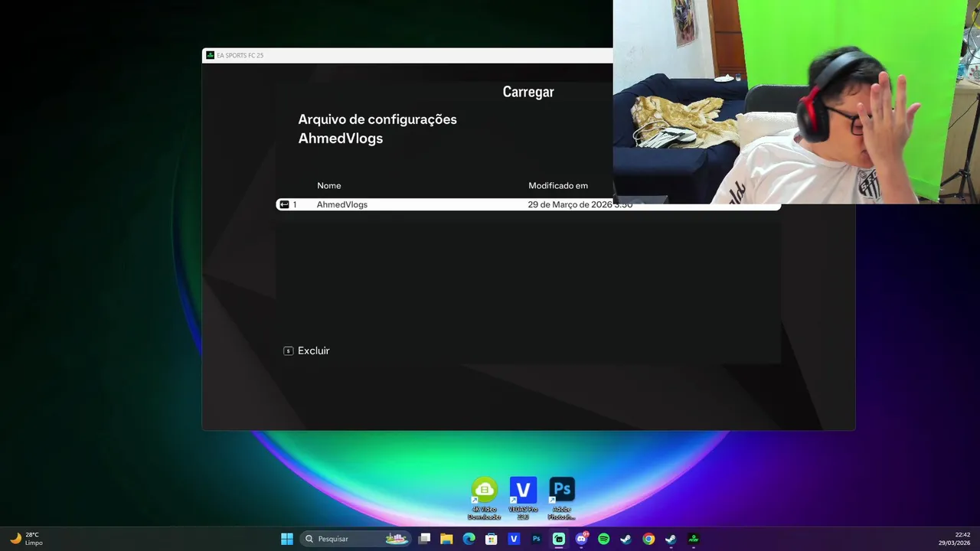Viewport: 980px width, 551px height.
Task: Open the Adobe Photoshop desktop shortcut
Action: [x=561, y=499]
